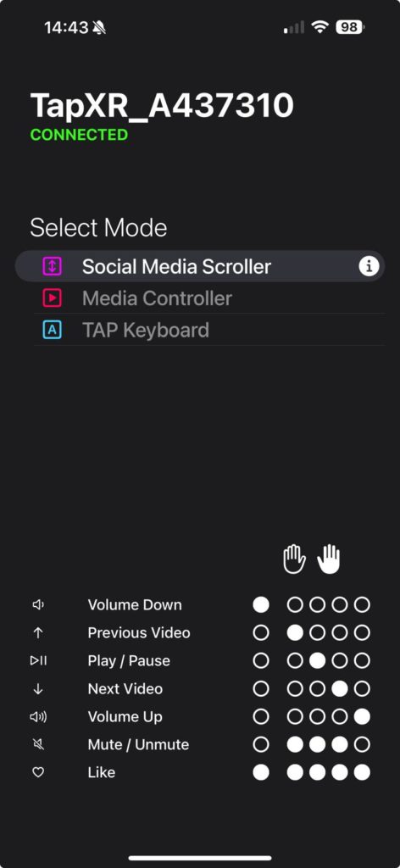Select the filled right hand icon
Image resolution: width=400 pixels, height=868 pixels.
(x=329, y=559)
